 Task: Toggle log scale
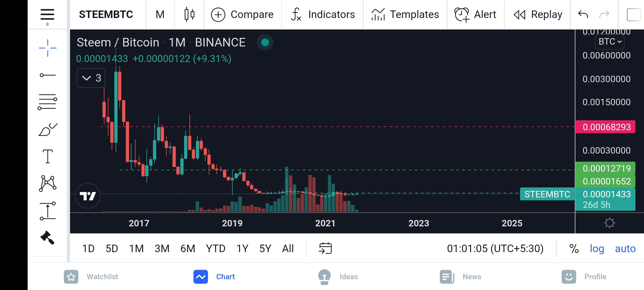597,248
